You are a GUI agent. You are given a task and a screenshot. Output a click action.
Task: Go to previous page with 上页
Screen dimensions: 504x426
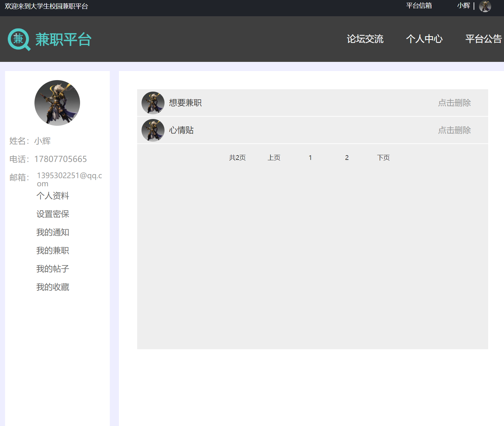(x=274, y=158)
